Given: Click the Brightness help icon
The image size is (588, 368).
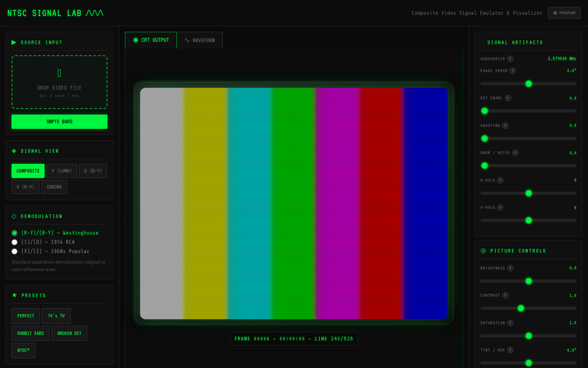Looking at the screenshot, I should 510,268.
